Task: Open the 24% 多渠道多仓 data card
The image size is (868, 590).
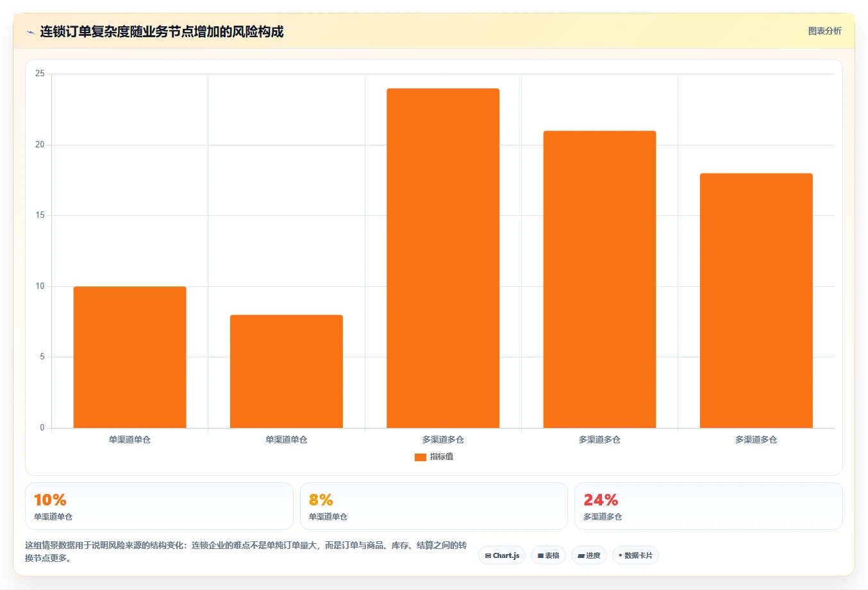Action: (708, 506)
